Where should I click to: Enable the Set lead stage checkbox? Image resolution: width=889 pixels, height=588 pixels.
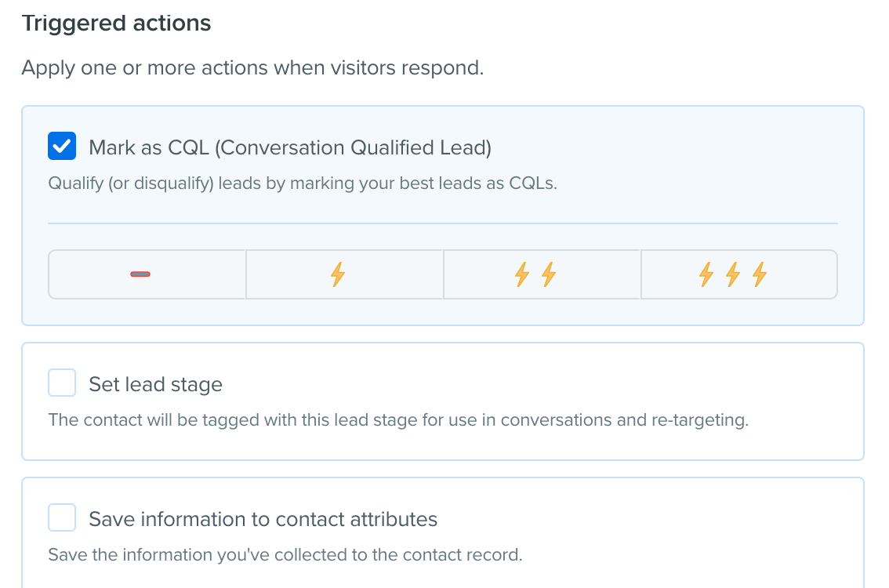pos(62,383)
